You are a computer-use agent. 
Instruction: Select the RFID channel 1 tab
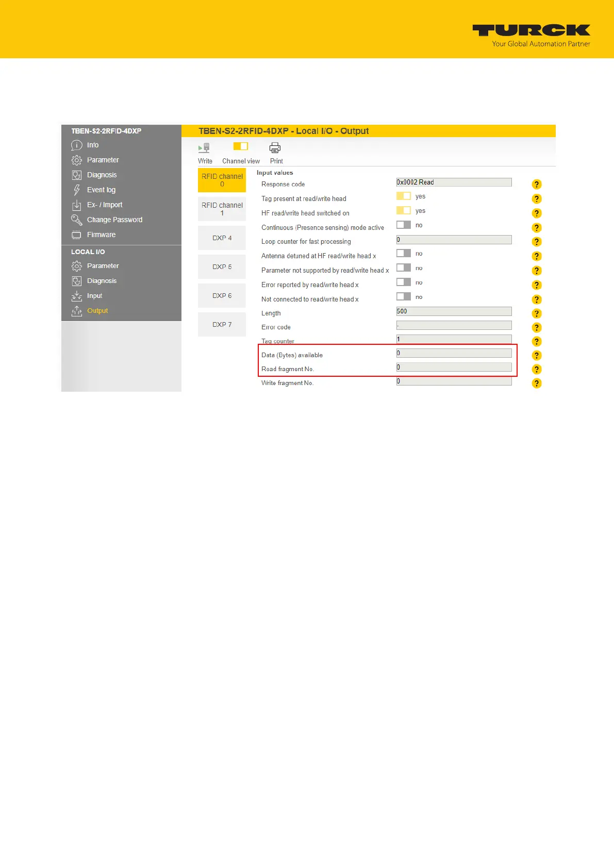(x=222, y=209)
